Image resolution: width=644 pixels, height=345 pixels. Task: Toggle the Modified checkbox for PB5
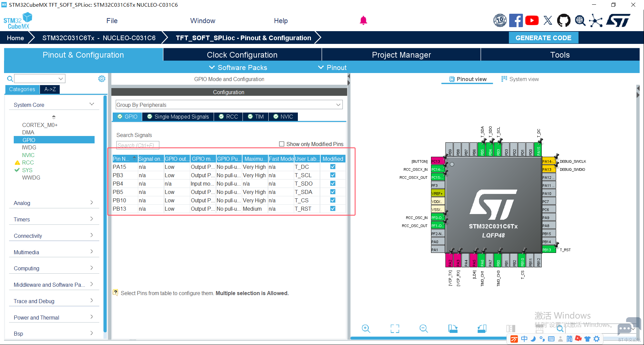(x=333, y=192)
